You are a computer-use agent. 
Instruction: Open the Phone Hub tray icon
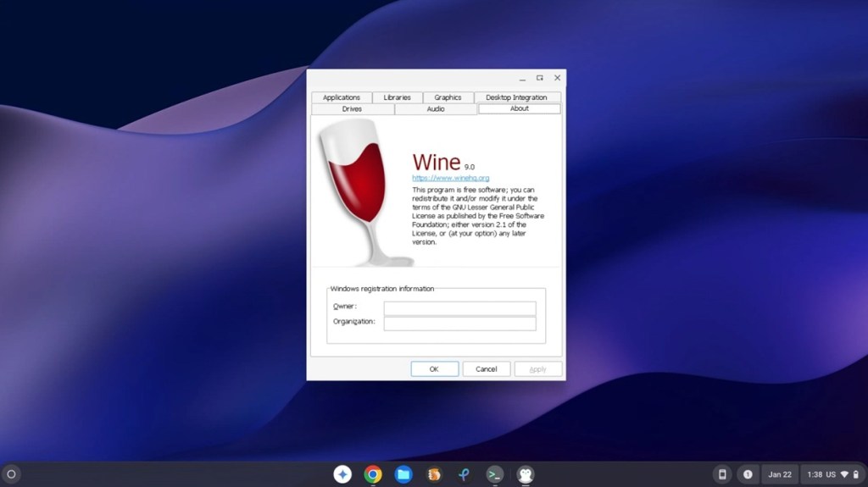[x=722, y=474]
